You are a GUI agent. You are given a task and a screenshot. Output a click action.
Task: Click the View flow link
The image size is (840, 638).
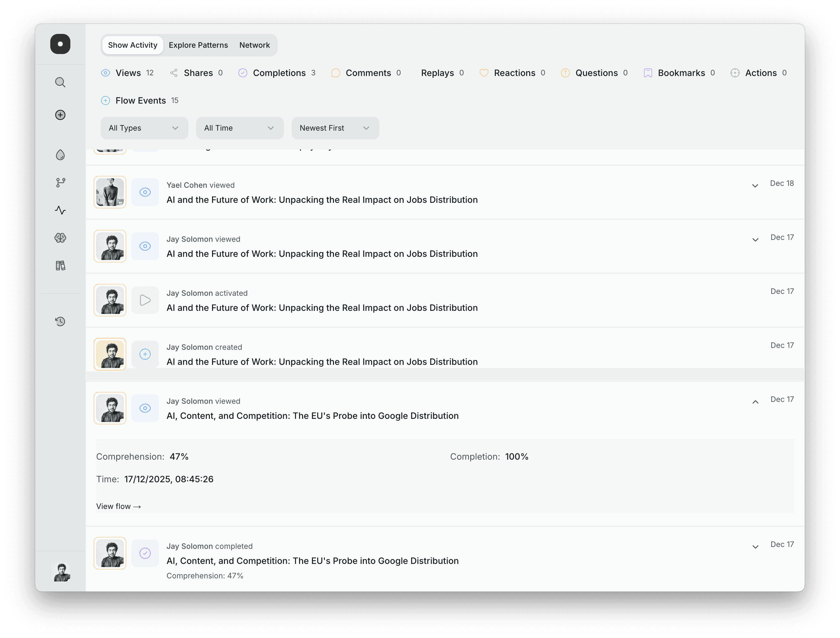tap(118, 506)
